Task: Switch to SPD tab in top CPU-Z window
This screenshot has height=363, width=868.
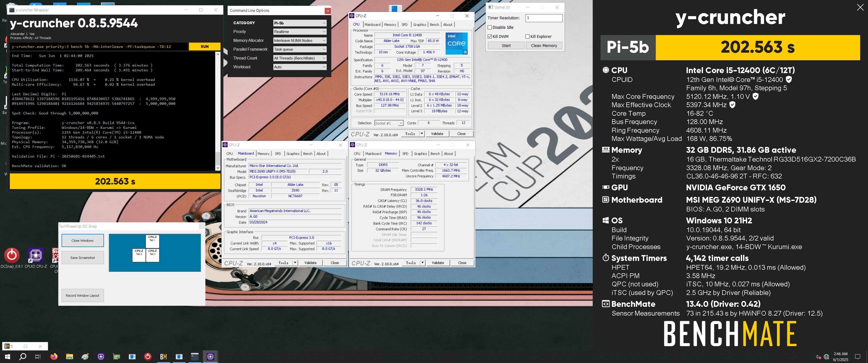Action: [x=404, y=25]
